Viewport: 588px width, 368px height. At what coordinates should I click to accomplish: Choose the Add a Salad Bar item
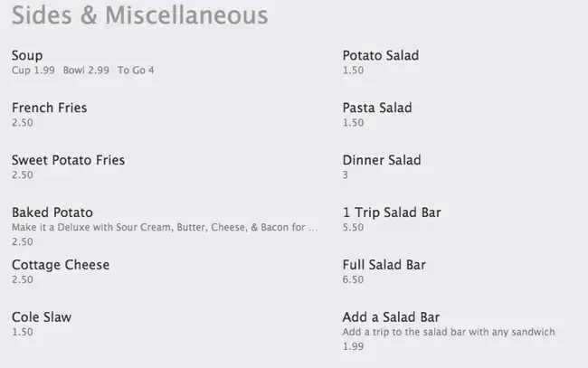pos(391,317)
